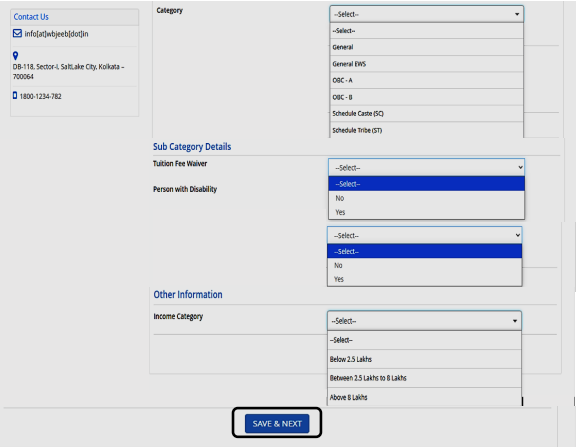Click the SAVE & NEXT button
The width and height of the screenshot is (577, 447).
click(277, 423)
